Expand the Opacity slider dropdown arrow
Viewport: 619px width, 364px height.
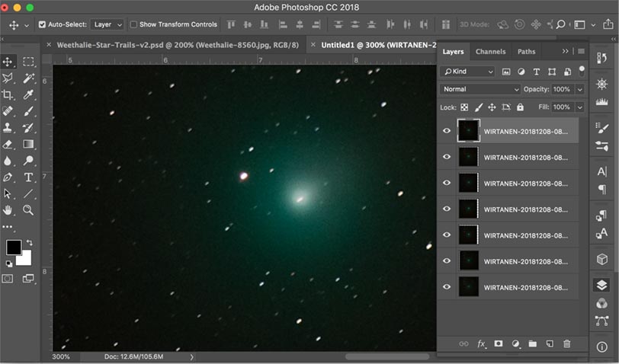click(x=579, y=89)
